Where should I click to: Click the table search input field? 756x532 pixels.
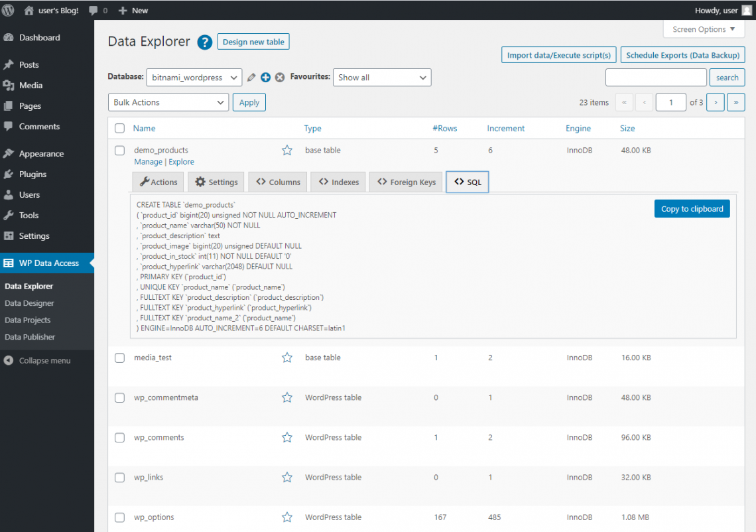coord(656,77)
